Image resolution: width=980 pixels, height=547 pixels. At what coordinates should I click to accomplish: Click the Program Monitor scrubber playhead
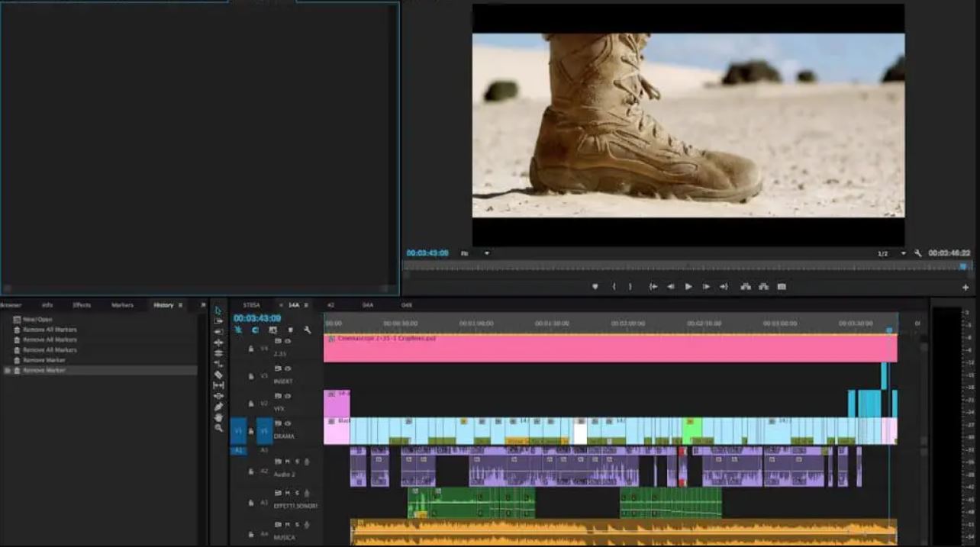point(963,266)
